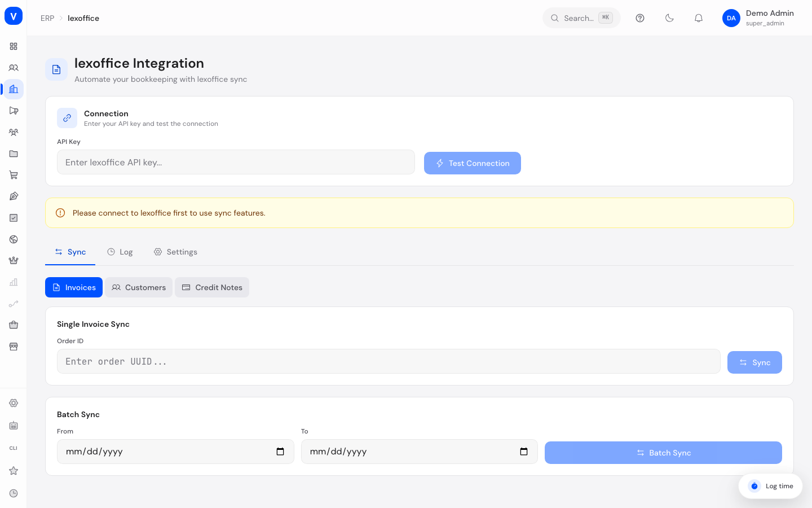The image size is (812, 508).
Task: Click the Batch Sync button
Action: coord(663,453)
